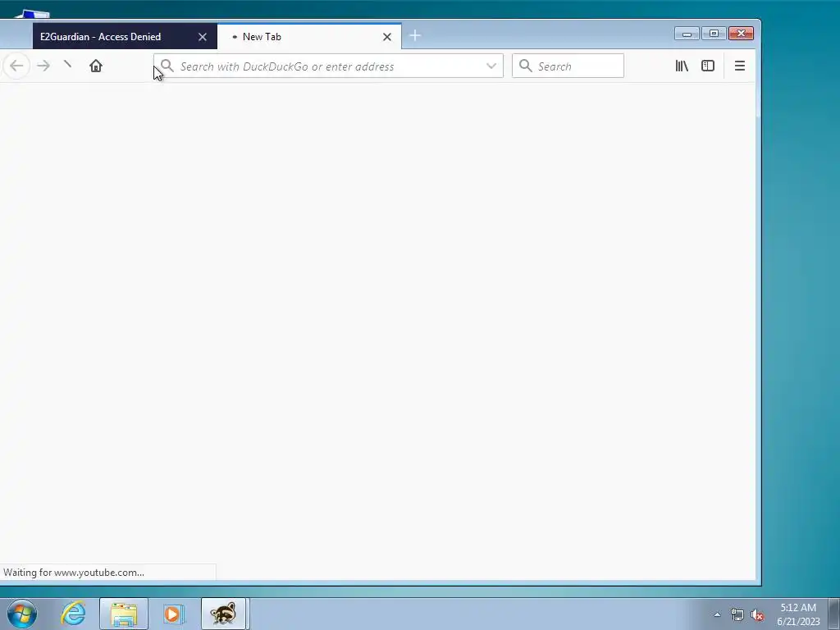Click the Show desktop strip by the clock

point(834,614)
